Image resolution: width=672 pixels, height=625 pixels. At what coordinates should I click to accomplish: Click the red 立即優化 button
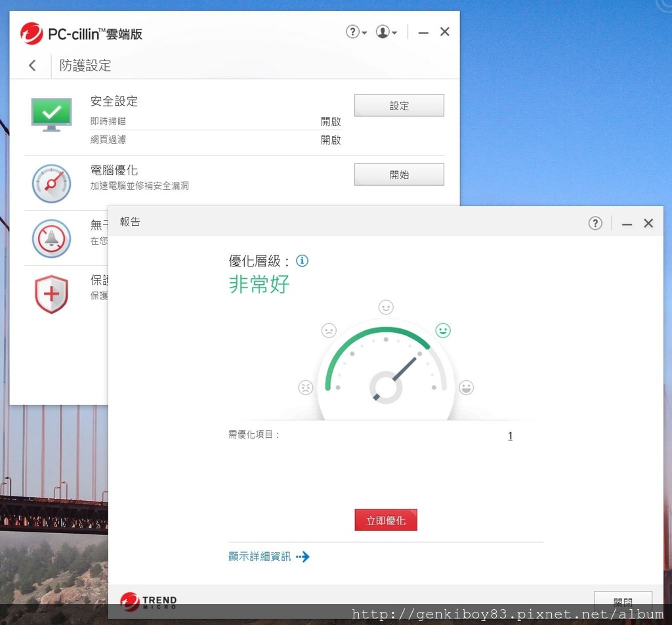(x=386, y=520)
